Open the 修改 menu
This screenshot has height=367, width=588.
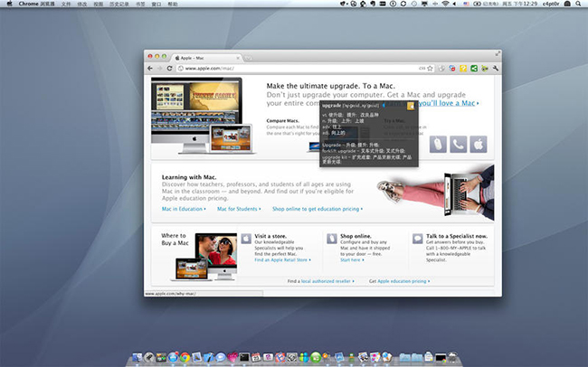[82, 5]
